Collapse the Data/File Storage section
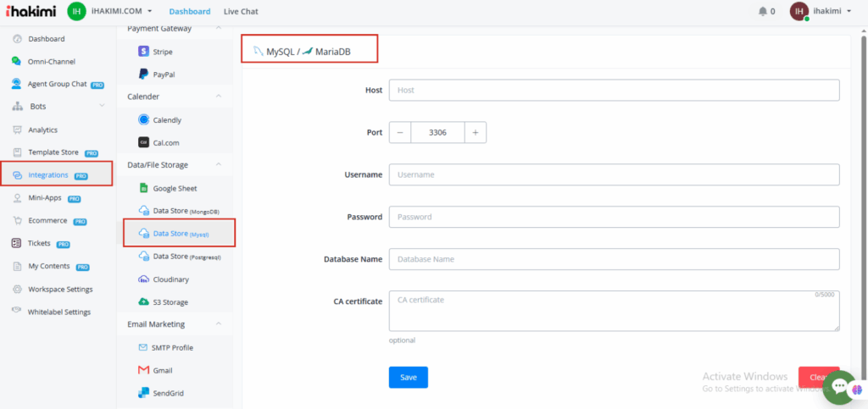This screenshot has height=409, width=868. [218, 165]
